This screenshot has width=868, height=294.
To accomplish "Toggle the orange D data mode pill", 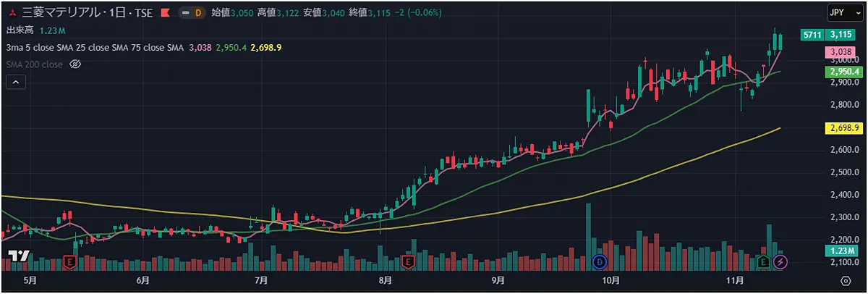I will [195, 13].
